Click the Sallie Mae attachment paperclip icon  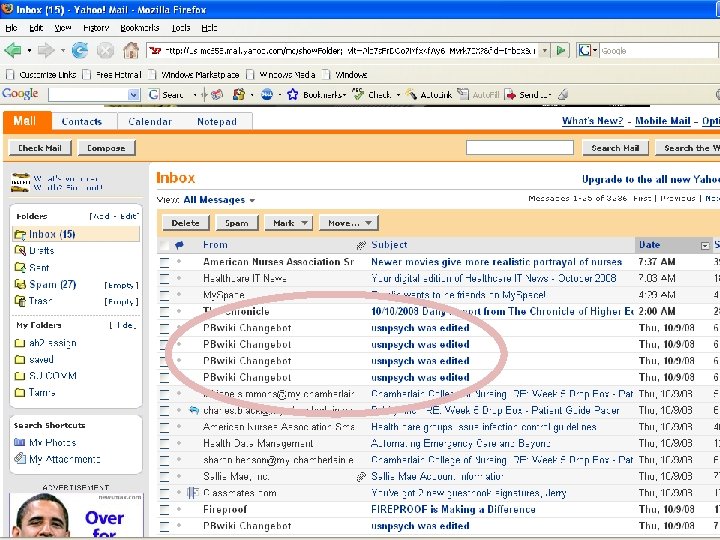click(361, 477)
